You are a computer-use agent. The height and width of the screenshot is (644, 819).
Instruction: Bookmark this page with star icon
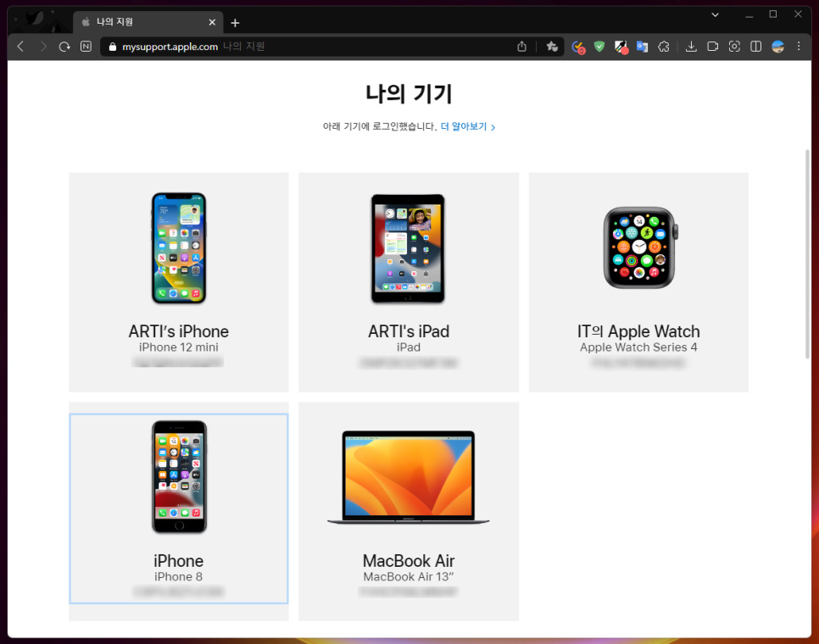coord(552,47)
